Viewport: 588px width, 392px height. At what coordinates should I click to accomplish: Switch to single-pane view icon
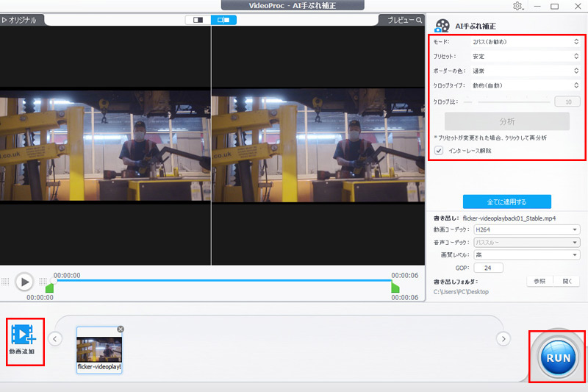(x=198, y=20)
